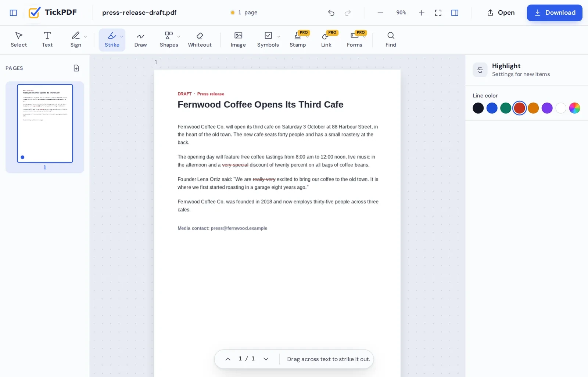Expand the Sign tool options arrow
Screen dimensions: 588x377
tap(85, 37)
